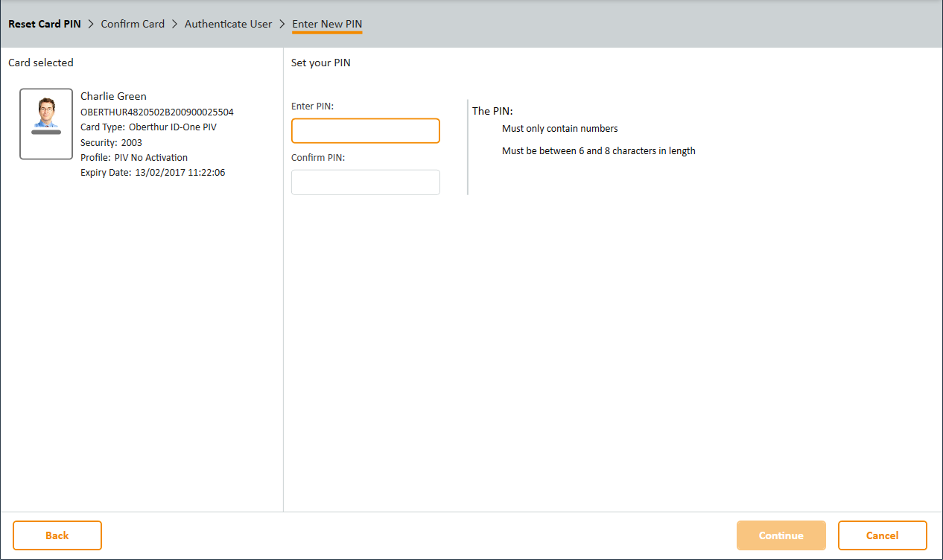Click the Profile PIV No Activation text
The height and width of the screenshot is (560, 943).
point(134,158)
